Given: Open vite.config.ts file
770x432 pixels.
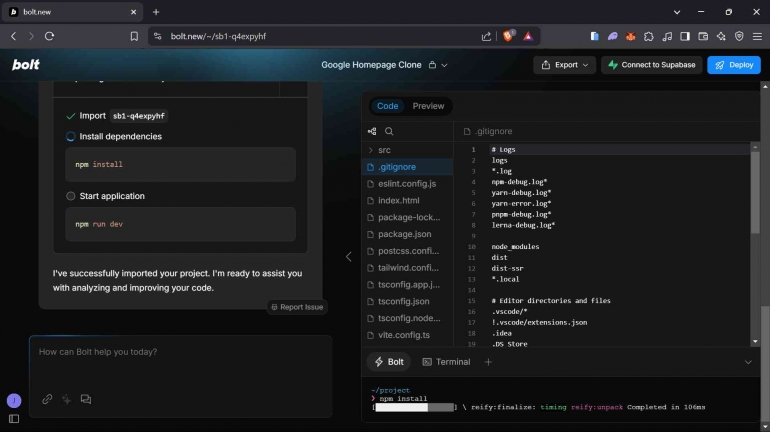Looking at the screenshot, I should pyautogui.click(x=407, y=335).
